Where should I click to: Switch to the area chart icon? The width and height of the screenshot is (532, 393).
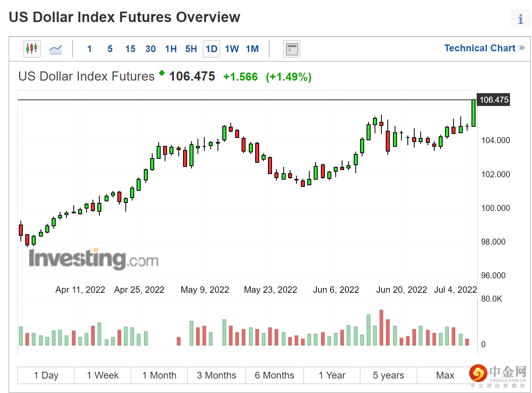[x=56, y=49]
